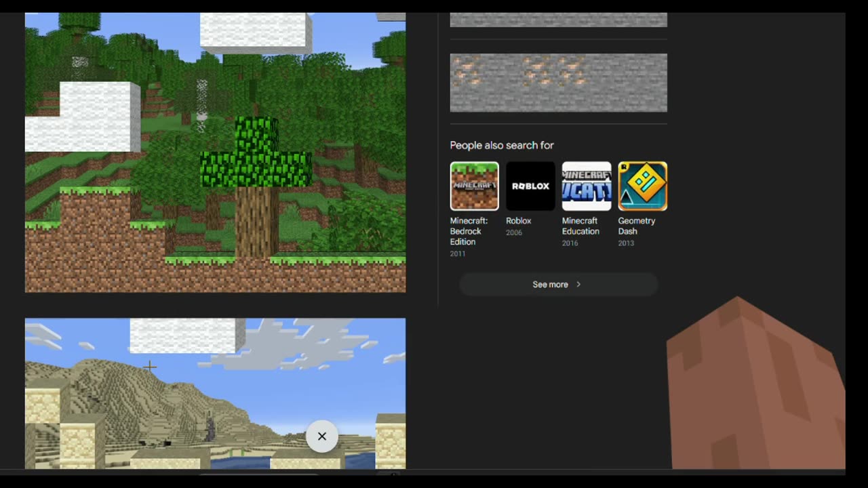The image size is (868, 488).
Task: Click the See more chevron arrow
Action: click(x=578, y=285)
